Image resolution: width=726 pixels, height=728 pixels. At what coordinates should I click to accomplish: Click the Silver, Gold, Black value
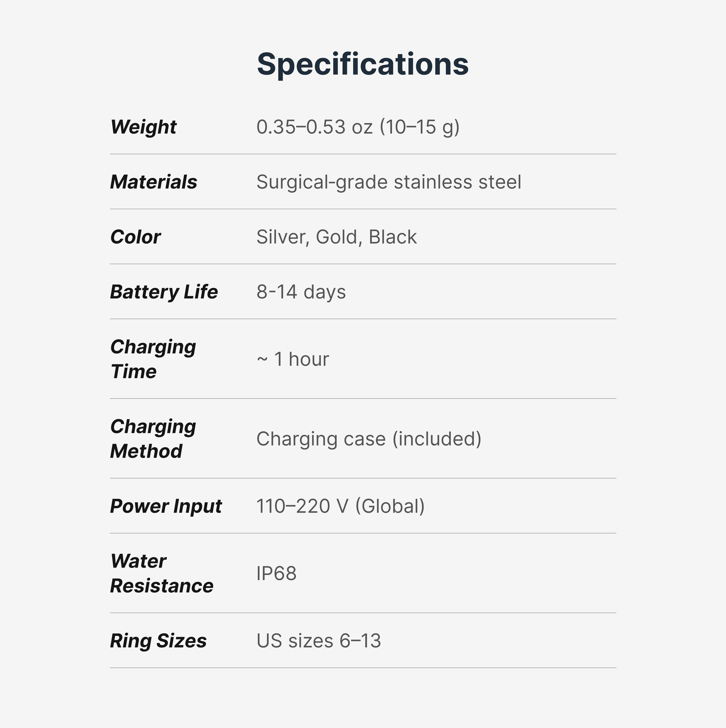pos(336,237)
